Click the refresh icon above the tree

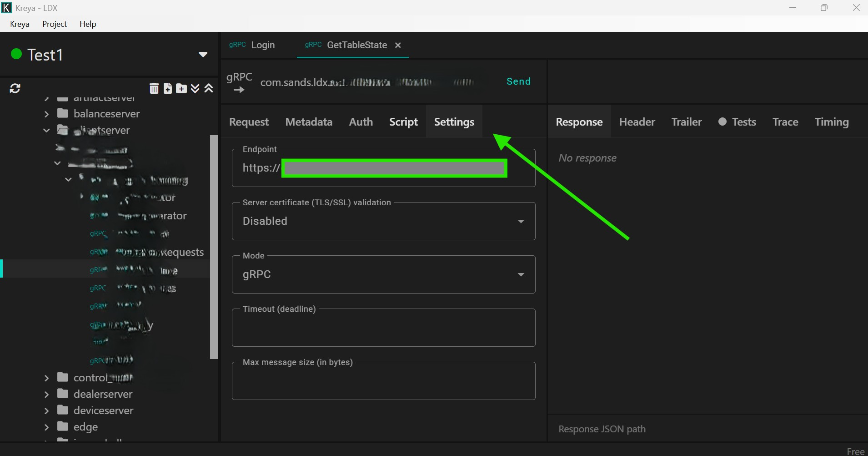pos(15,88)
